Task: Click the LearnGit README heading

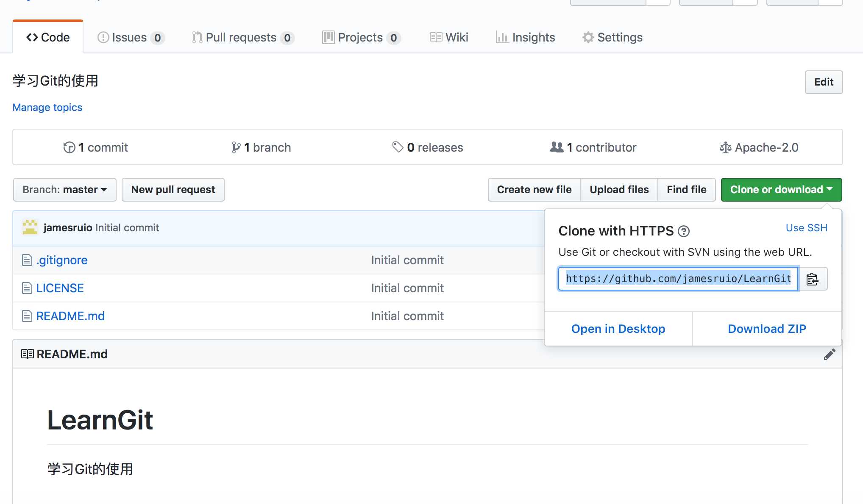Action: tap(100, 420)
